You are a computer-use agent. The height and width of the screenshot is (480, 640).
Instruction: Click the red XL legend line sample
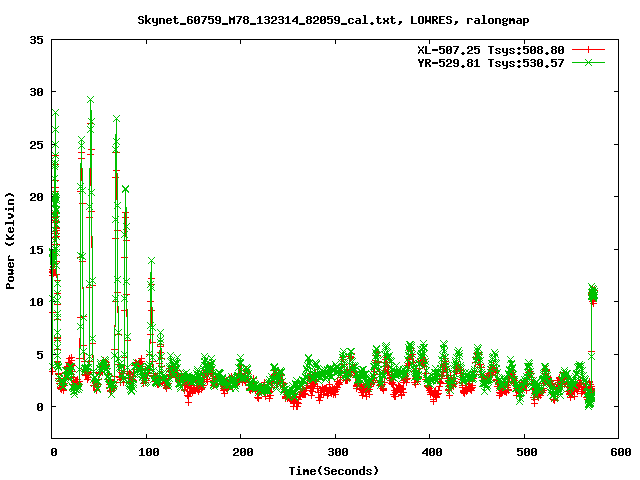[x=588, y=50]
